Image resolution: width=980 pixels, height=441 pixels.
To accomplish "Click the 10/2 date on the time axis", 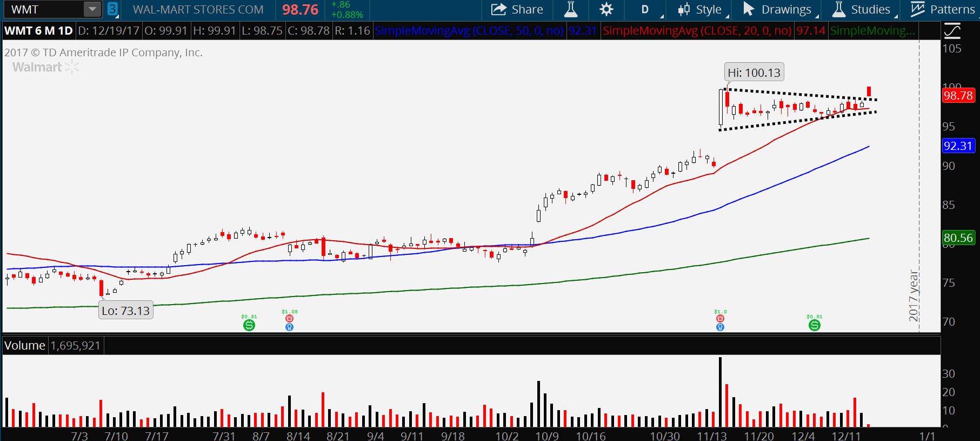I will click(x=507, y=436).
